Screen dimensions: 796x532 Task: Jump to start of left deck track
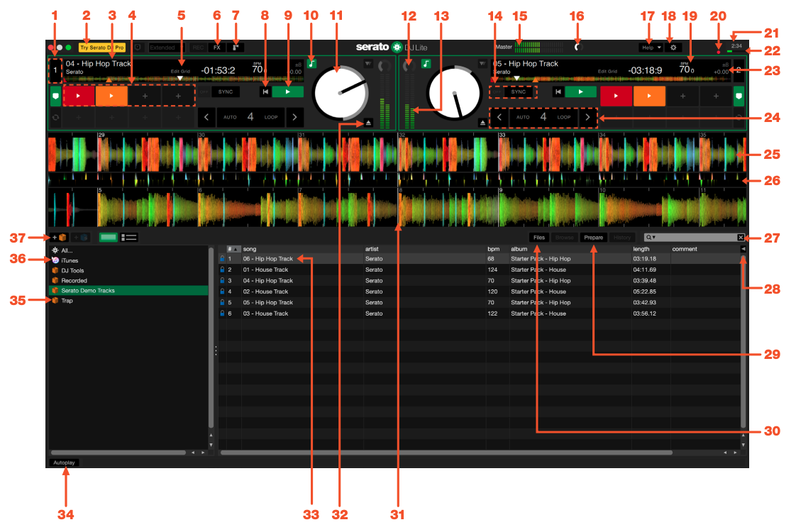click(x=265, y=92)
